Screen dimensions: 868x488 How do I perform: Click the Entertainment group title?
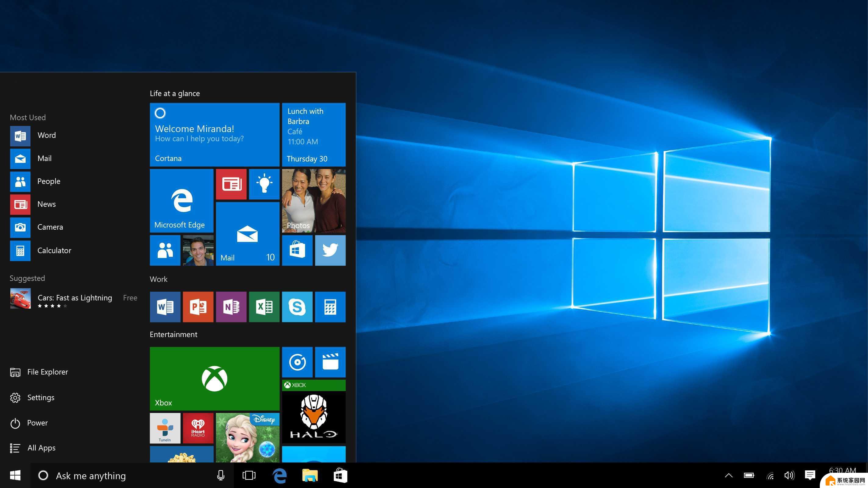click(x=174, y=334)
